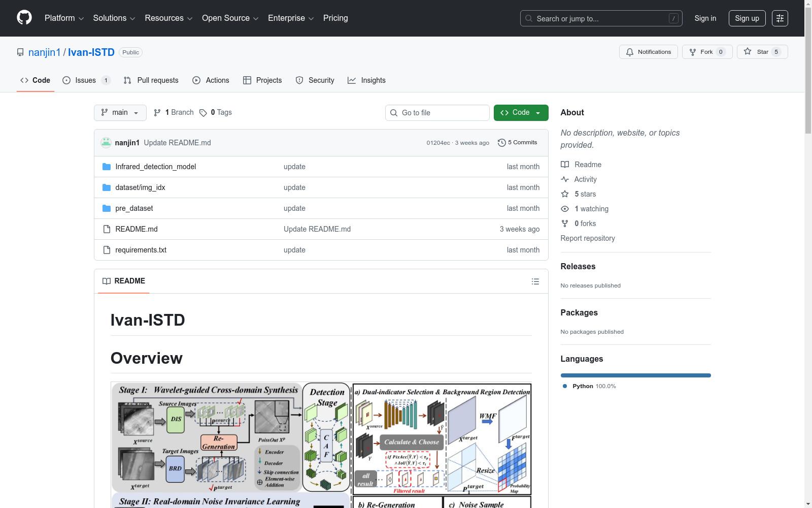The image size is (812, 508).
Task: Click the Notifications button
Action: 649,52
